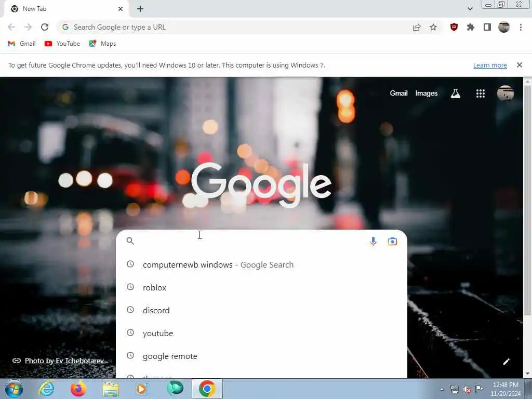Image resolution: width=532 pixels, height=399 pixels.
Task: Open the Action Center flag icon
Action: 479,389
